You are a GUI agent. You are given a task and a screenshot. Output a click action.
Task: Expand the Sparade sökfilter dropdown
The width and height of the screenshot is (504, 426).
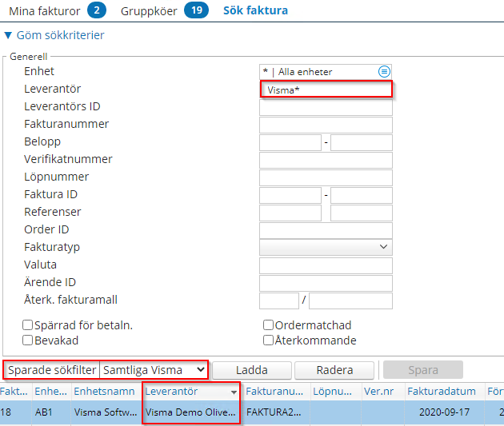click(x=153, y=370)
